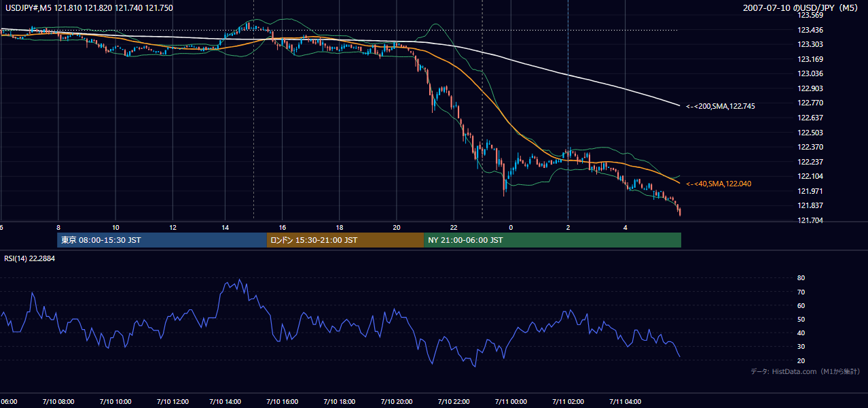Viewport: 868px width, 408px height.
Task: Click price axis value 122.503
Action: point(810,133)
